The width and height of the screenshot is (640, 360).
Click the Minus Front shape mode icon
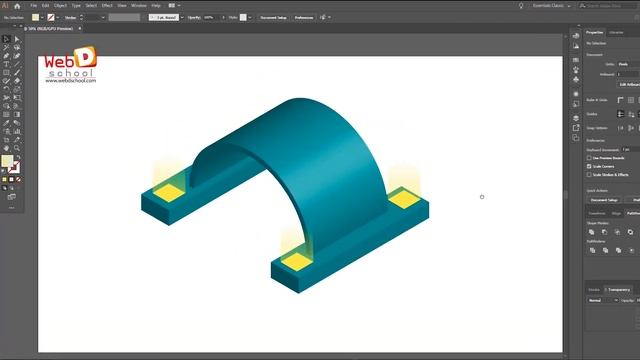pos(604,232)
